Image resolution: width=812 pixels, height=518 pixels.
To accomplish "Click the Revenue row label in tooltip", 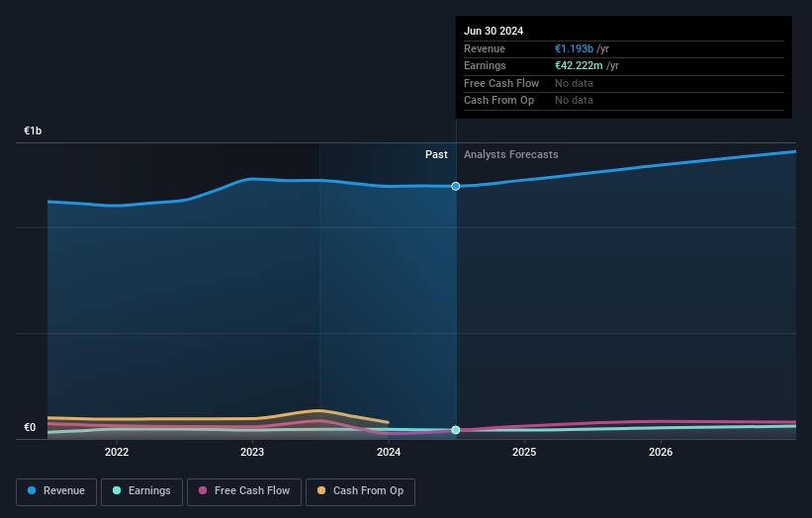I will 485,48.
